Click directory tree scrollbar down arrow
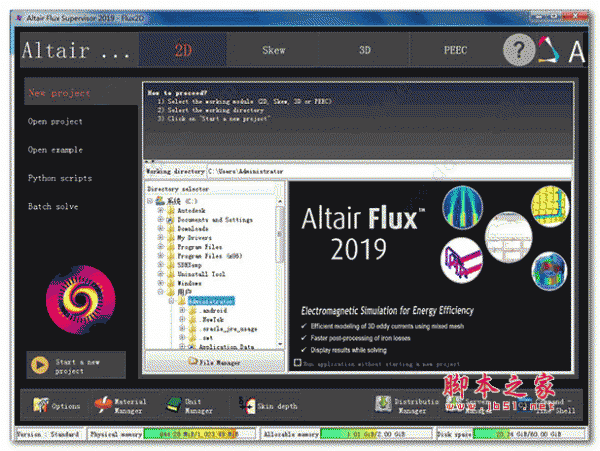Screen dimensions: 600x451 (280, 344)
